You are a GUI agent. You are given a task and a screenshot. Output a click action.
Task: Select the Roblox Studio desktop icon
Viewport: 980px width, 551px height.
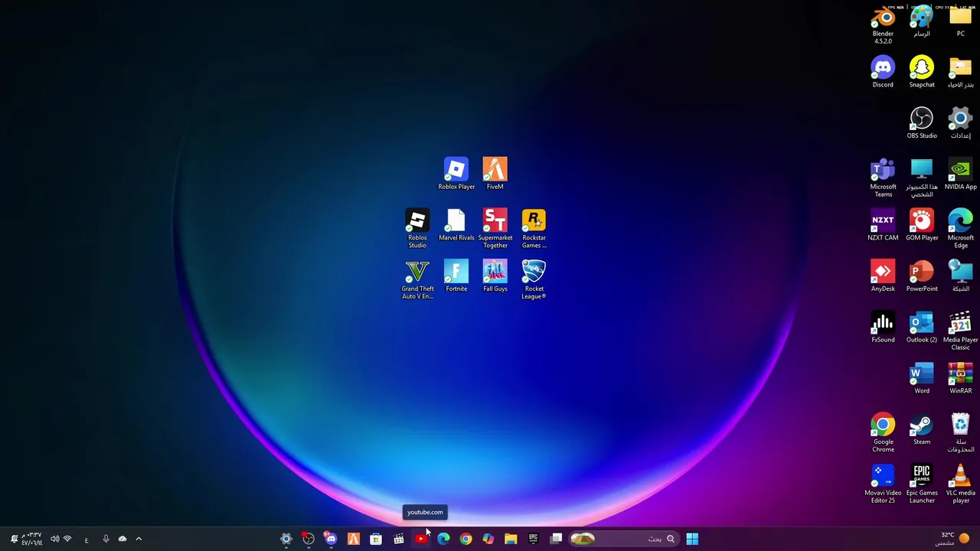tap(417, 228)
